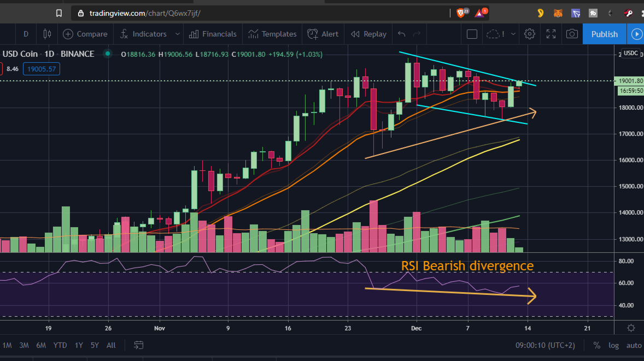The width and height of the screenshot is (644, 361).
Task: Click the USDC currency label on price axis
Action: tap(630, 53)
